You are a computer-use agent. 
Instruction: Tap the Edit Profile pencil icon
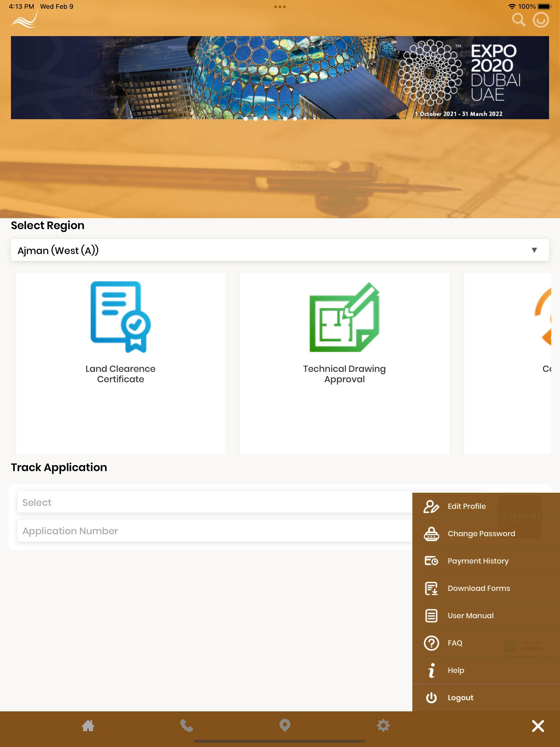[x=431, y=506]
